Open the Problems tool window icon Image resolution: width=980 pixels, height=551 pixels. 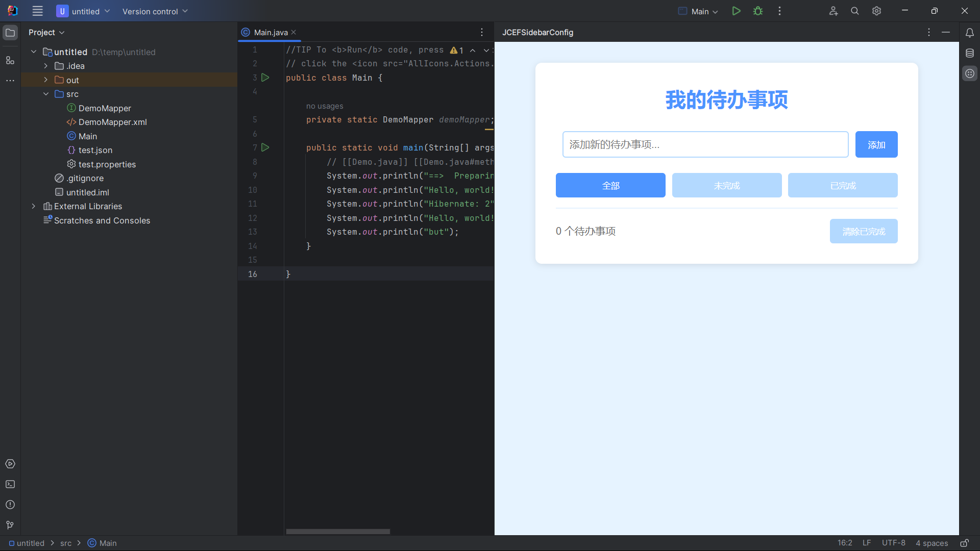click(x=10, y=505)
